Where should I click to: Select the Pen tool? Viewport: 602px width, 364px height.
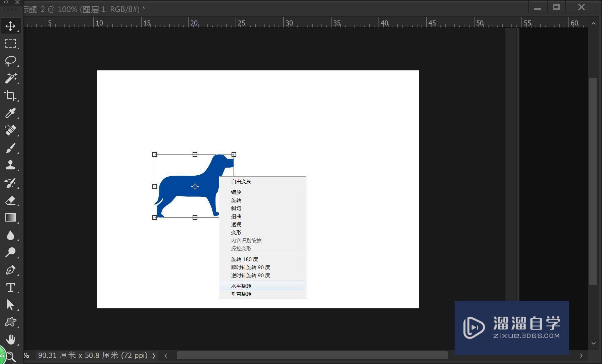11,270
